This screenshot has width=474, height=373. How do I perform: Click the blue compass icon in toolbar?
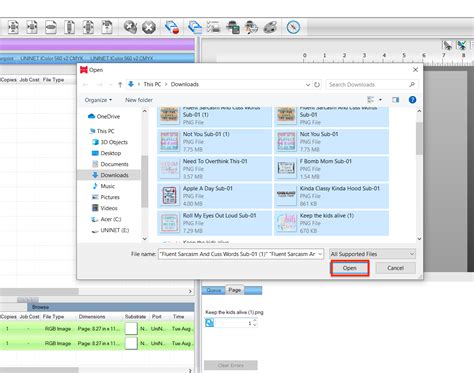[x=293, y=27]
